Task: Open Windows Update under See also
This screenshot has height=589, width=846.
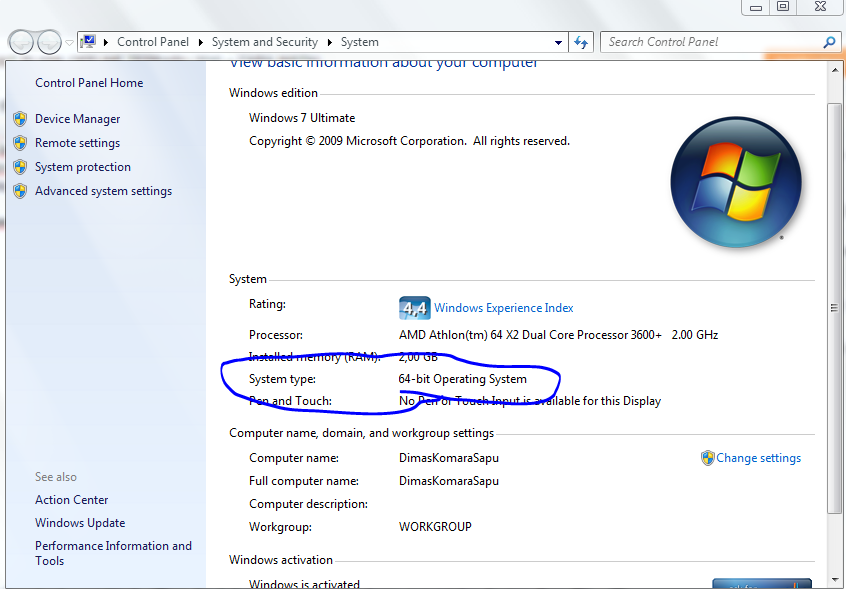Action: click(80, 523)
